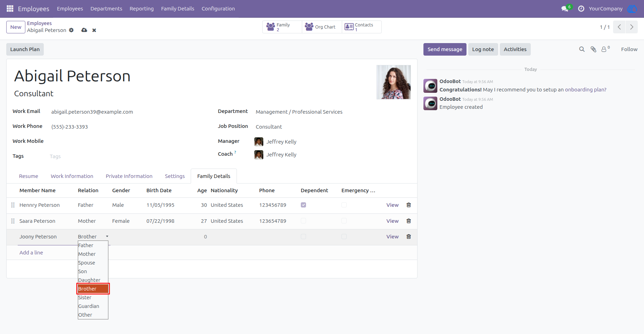Delete Saara Peterson row with trash icon
Image resolution: width=644 pixels, height=334 pixels.
click(x=408, y=221)
